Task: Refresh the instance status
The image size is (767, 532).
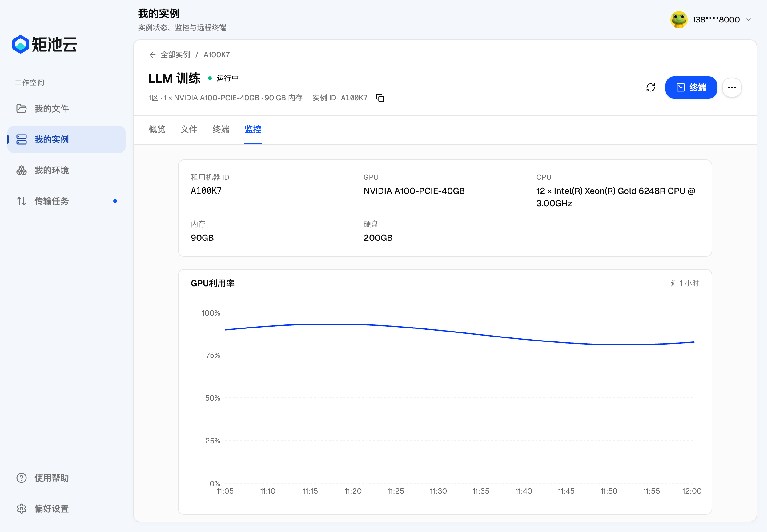Action: 650,87
